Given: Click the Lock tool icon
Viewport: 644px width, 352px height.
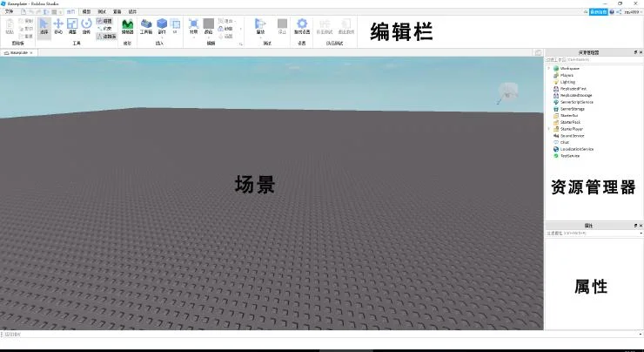Looking at the screenshot, I should [226, 29].
